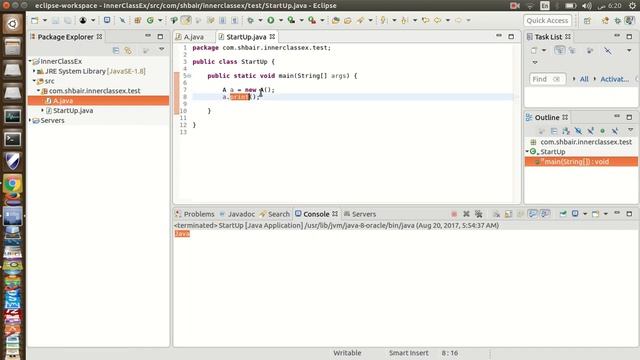Click code line 8 a.print();
Viewport: 640px width, 360px height.
240,97
